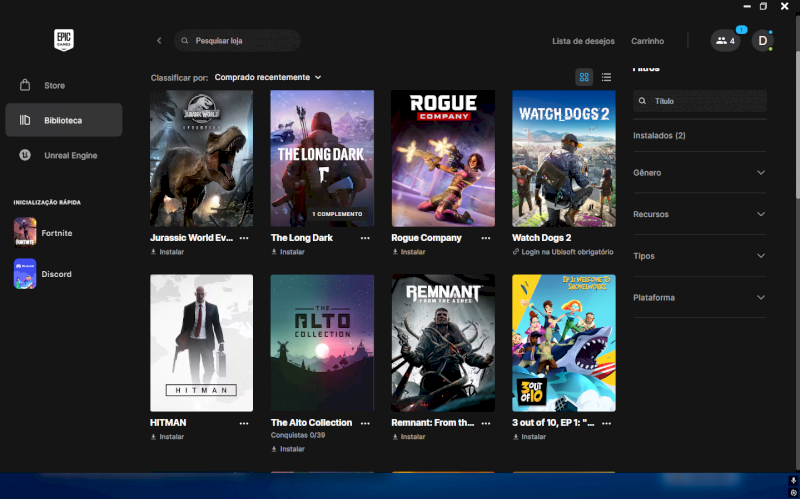Open The Long Dark cover art
Viewport: 800px width, 499px height.
pos(322,158)
